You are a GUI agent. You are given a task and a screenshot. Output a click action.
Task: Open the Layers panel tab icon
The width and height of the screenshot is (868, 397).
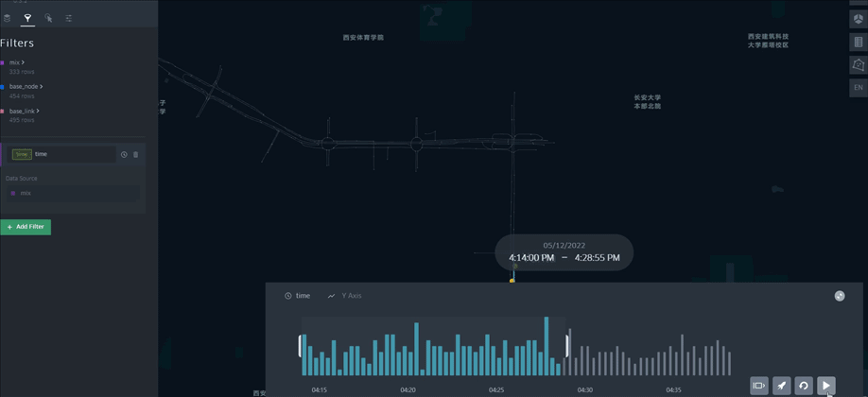tap(7, 18)
